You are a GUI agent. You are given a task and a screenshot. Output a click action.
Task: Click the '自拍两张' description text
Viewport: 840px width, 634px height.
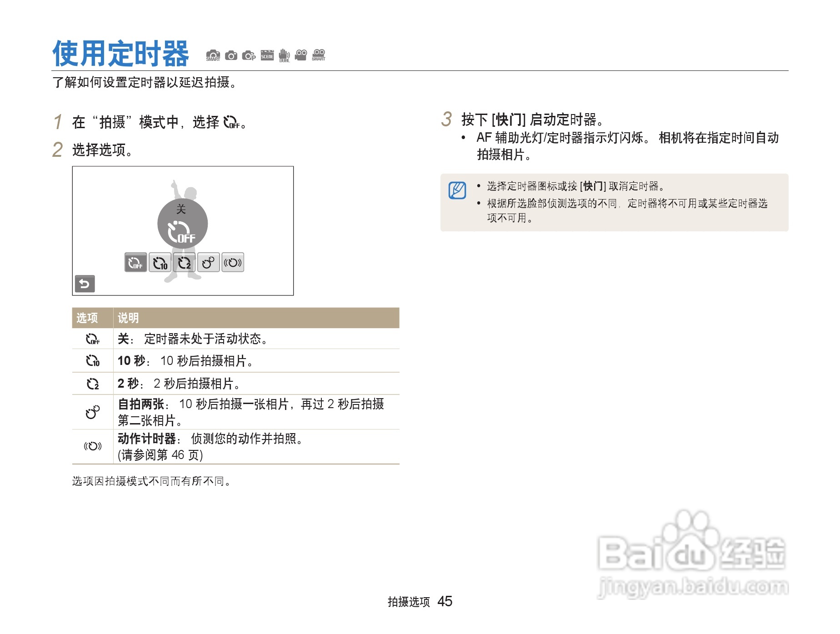click(251, 412)
